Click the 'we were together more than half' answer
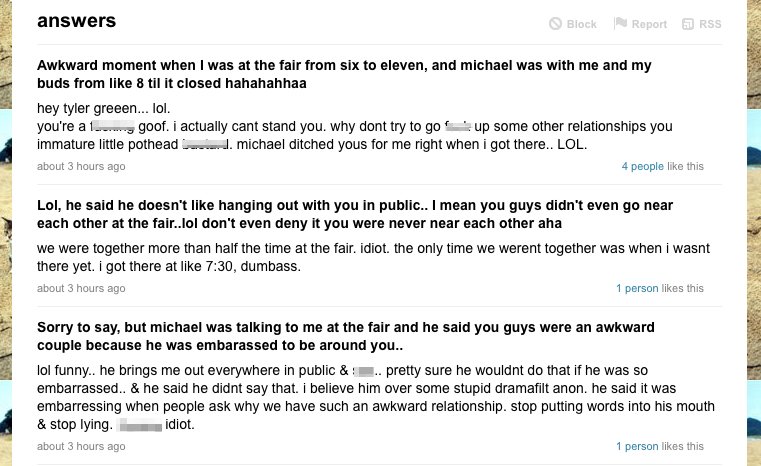Screen dimensions: 761x466 coord(373,257)
